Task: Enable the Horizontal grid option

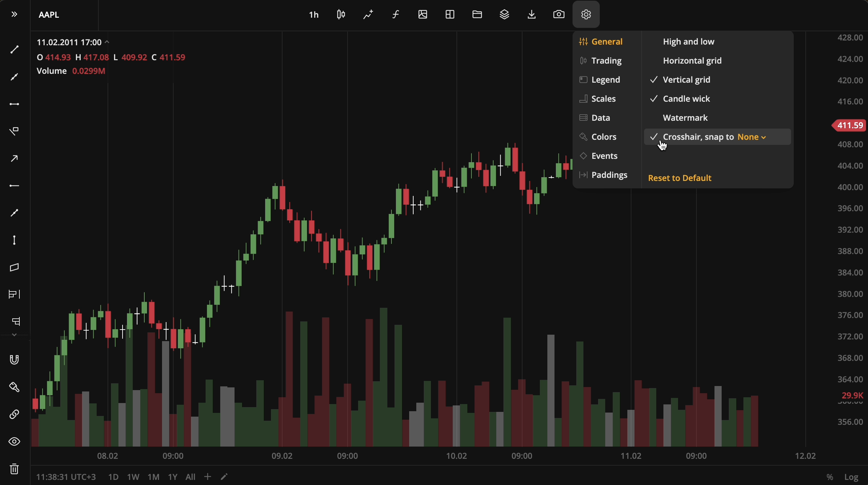Action: coord(692,61)
